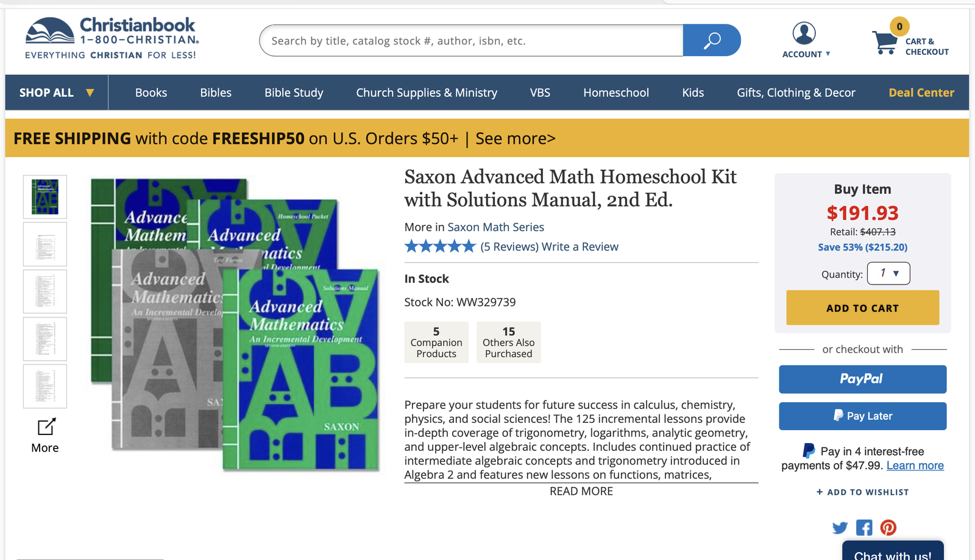The image size is (975, 560).
Task: Click the five-star rating
Action: (440, 246)
